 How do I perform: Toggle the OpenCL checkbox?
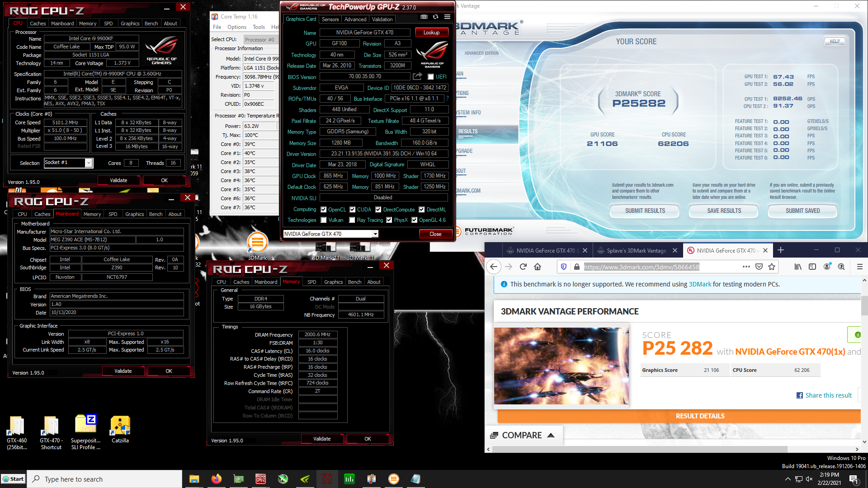pos(324,210)
